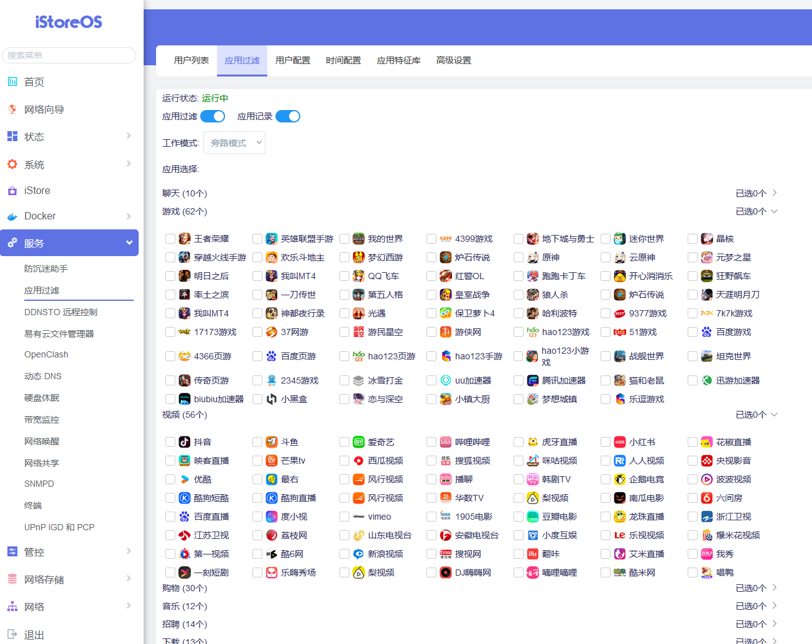Viewport: 812px width, 644px height.
Task: Open 网络唤醒 in sidebar
Action: click(42, 441)
